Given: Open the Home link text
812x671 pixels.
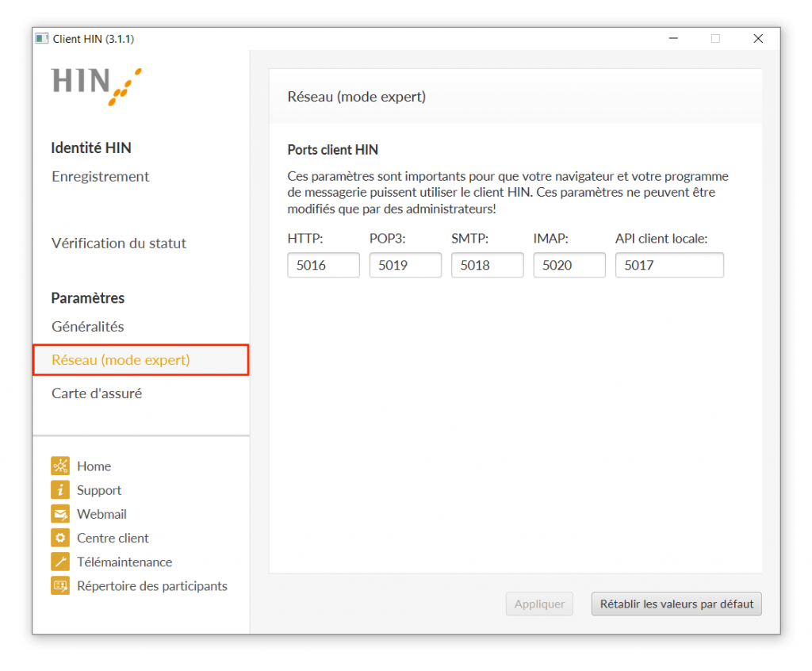Looking at the screenshot, I should point(94,466).
